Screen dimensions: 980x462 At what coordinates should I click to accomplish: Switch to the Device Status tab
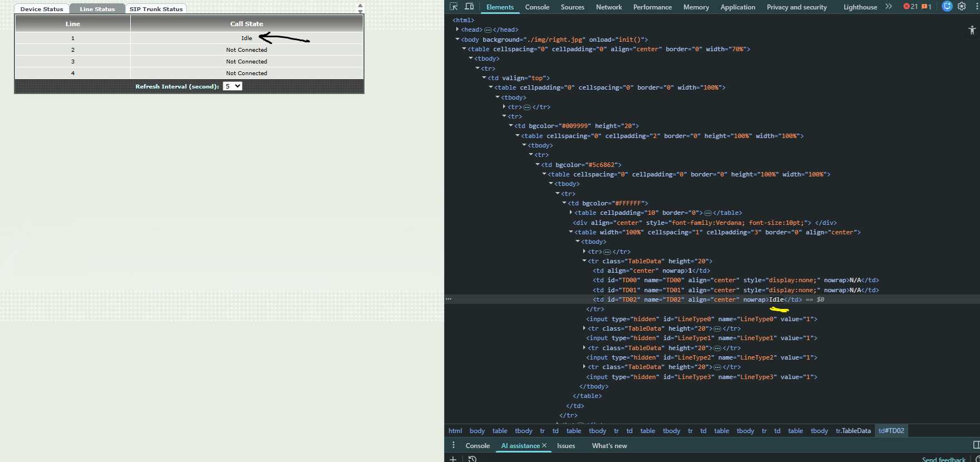pyautogui.click(x=42, y=9)
